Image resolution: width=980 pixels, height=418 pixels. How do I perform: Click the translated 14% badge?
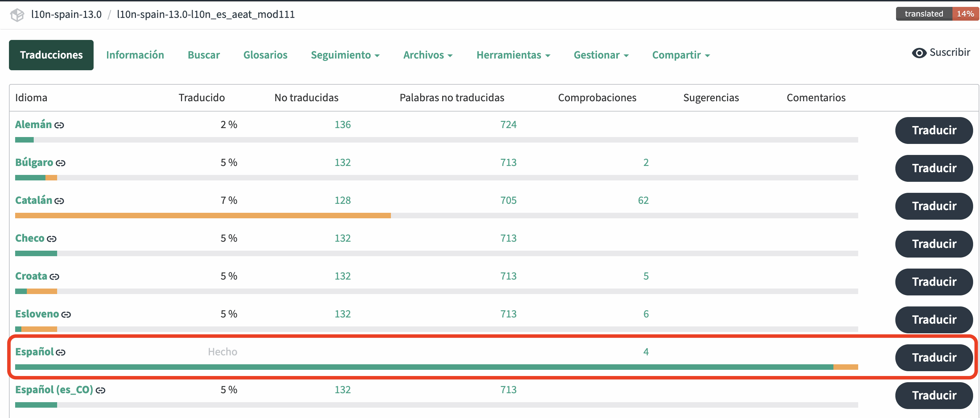[937, 14]
